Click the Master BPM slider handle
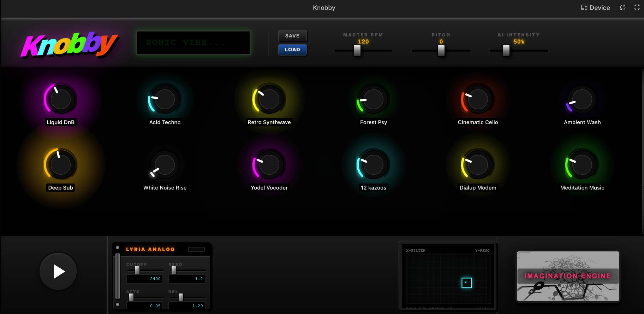Image resolution: width=644 pixels, height=314 pixels. click(x=357, y=51)
